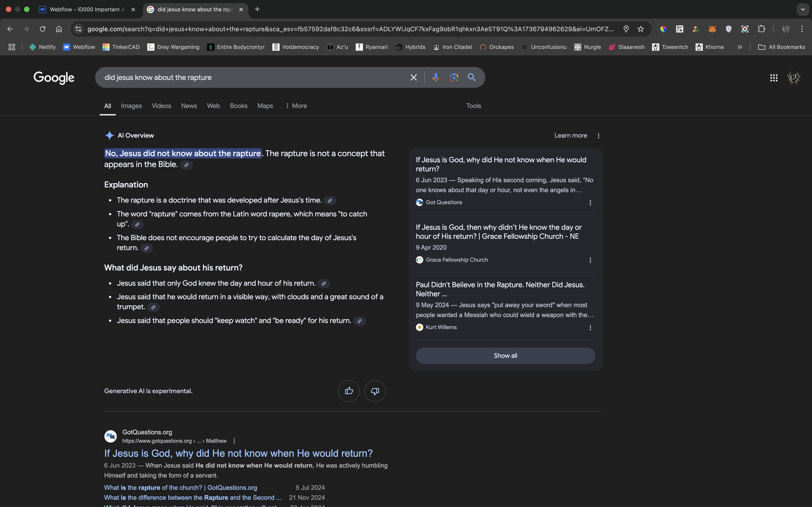Open the browser extensions puzzle icon
The width and height of the screenshot is (812, 507).
tap(761, 29)
